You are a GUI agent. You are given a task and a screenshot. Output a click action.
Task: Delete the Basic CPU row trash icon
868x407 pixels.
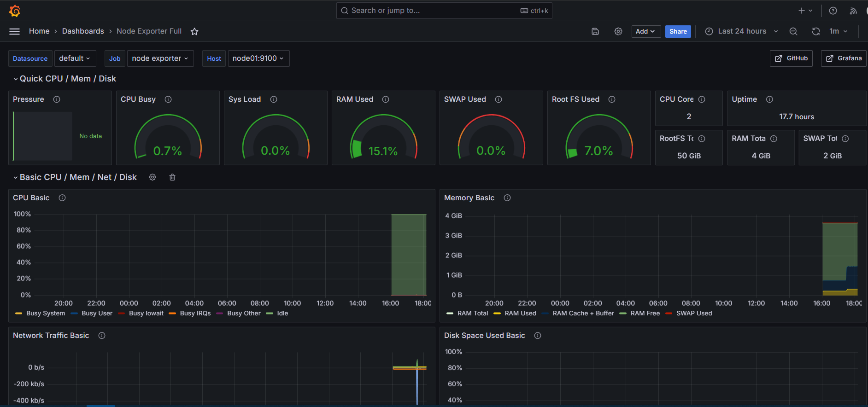[172, 177]
